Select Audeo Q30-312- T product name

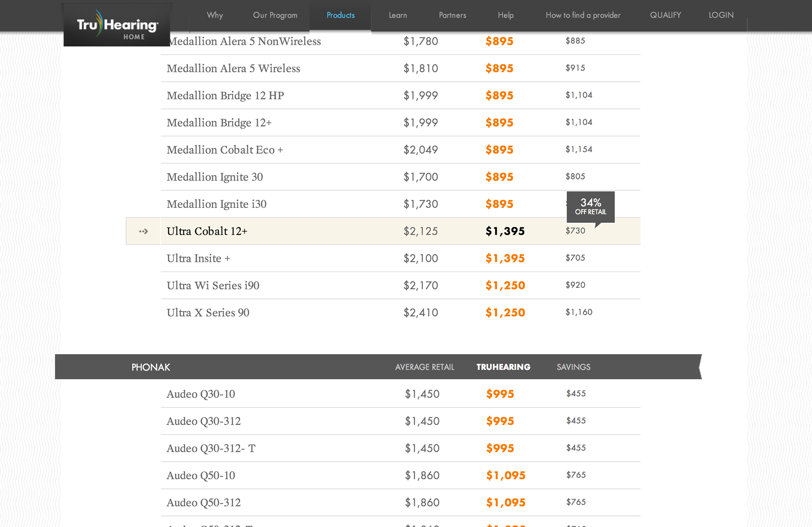pyautogui.click(x=211, y=448)
